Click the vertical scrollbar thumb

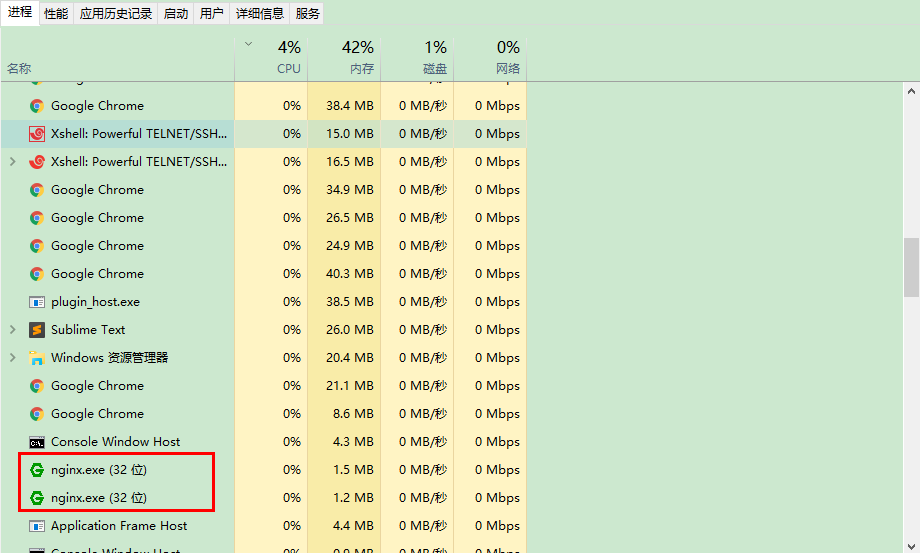911,267
